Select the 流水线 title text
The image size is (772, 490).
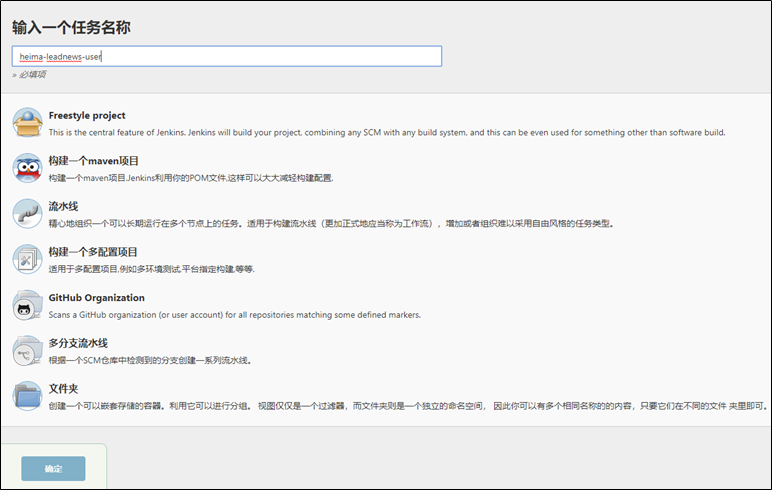(64, 207)
